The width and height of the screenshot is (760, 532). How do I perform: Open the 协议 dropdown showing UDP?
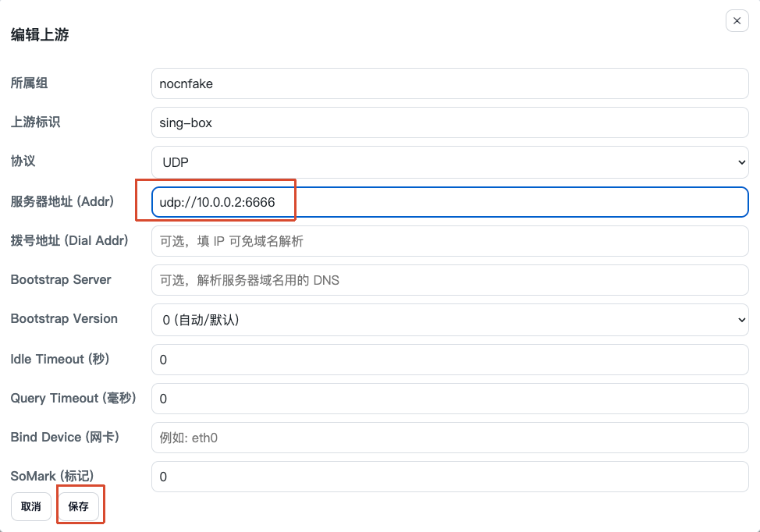click(449, 161)
